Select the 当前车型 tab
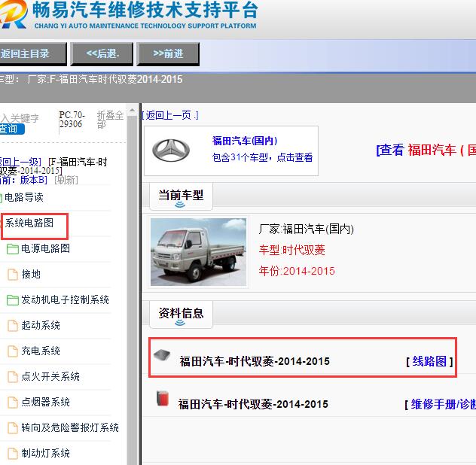This screenshot has width=476, height=465. coord(181,196)
